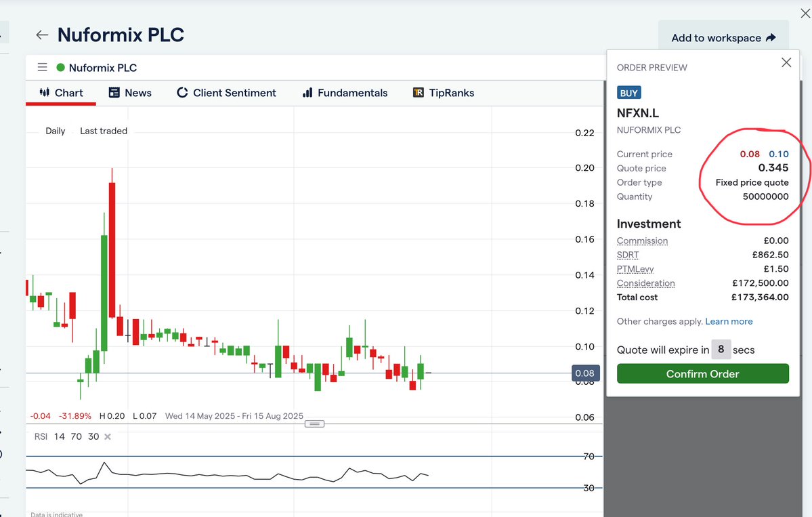This screenshot has width=812, height=517.
Task: Follow the Learn more link
Action: [x=729, y=321]
